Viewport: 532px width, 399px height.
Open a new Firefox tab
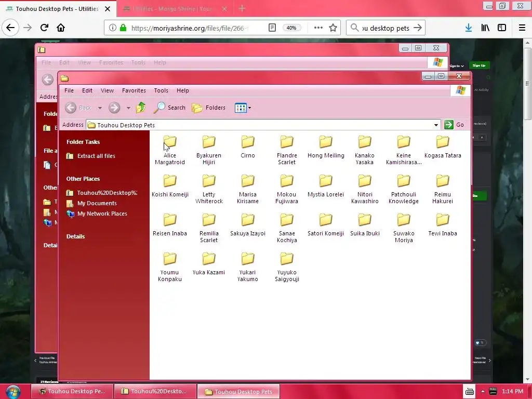point(242,8)
